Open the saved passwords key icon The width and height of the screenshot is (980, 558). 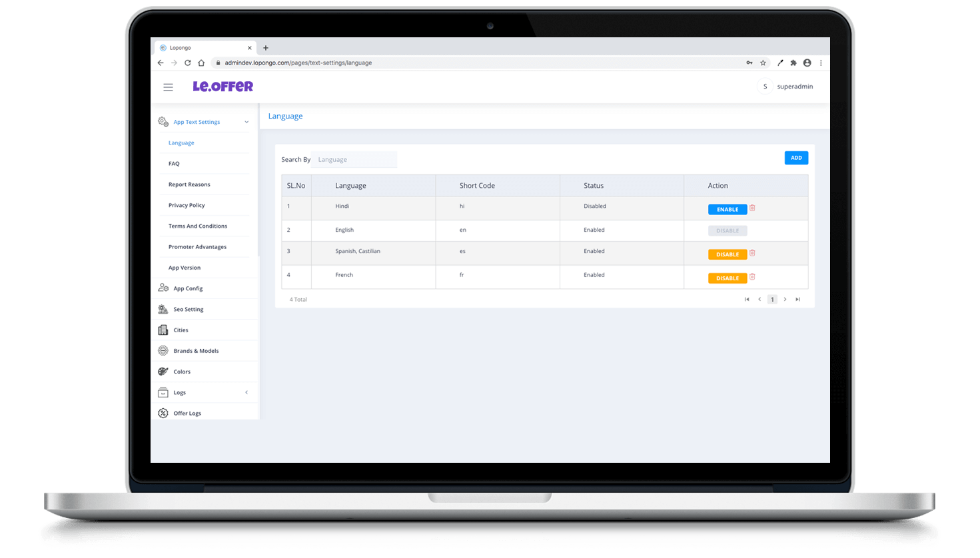pos(749,63)
